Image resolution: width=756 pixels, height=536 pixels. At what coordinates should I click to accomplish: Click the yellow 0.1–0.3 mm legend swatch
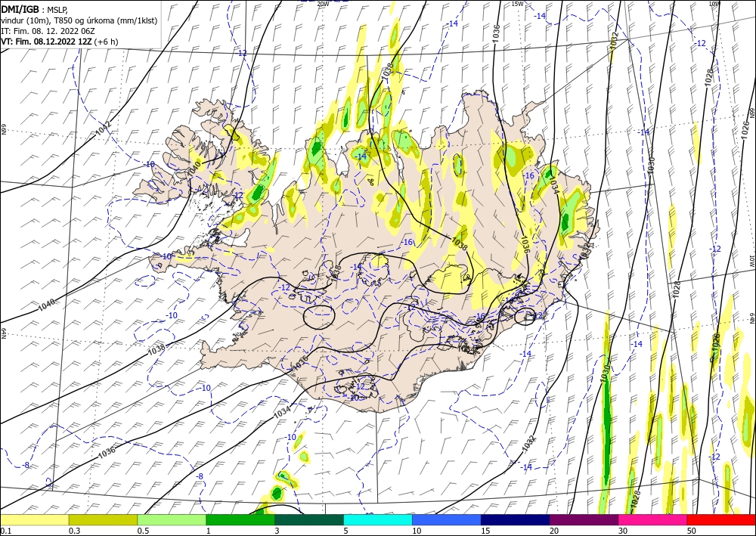tap(34, 519)
